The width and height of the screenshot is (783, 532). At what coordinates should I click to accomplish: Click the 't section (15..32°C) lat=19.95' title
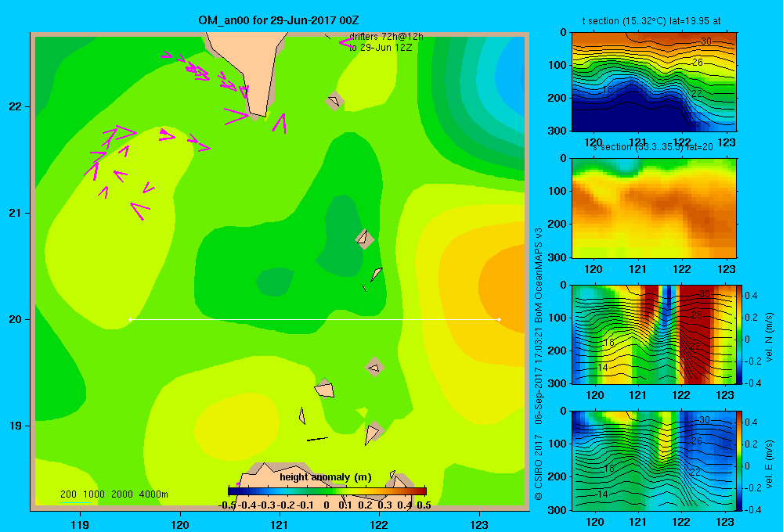[651, 21]
